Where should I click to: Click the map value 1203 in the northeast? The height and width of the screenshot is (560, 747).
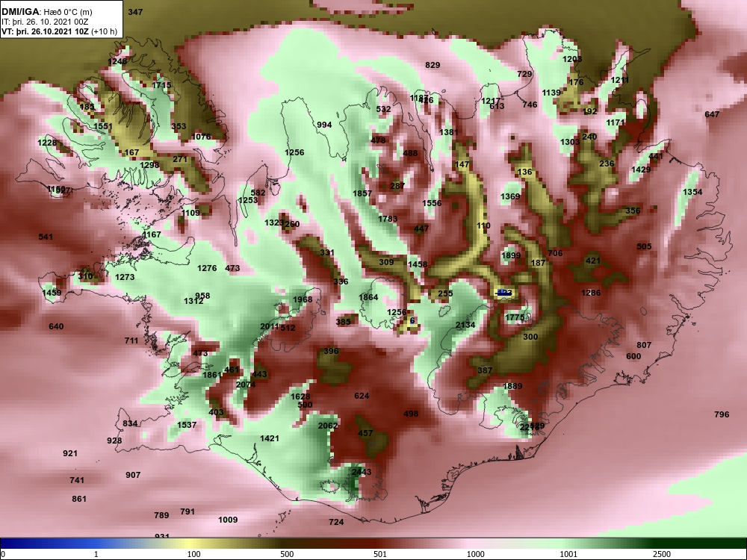coord(572,59)
